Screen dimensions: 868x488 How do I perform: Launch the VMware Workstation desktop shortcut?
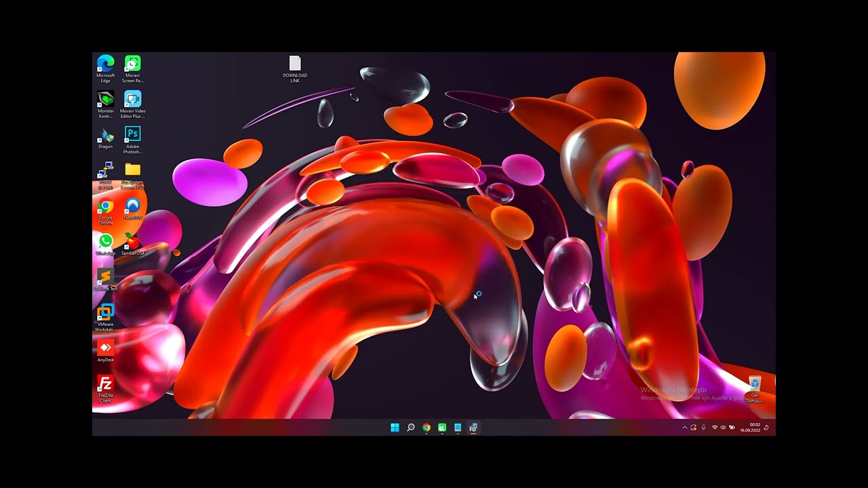pyautogui.click(x=105, y=317)
